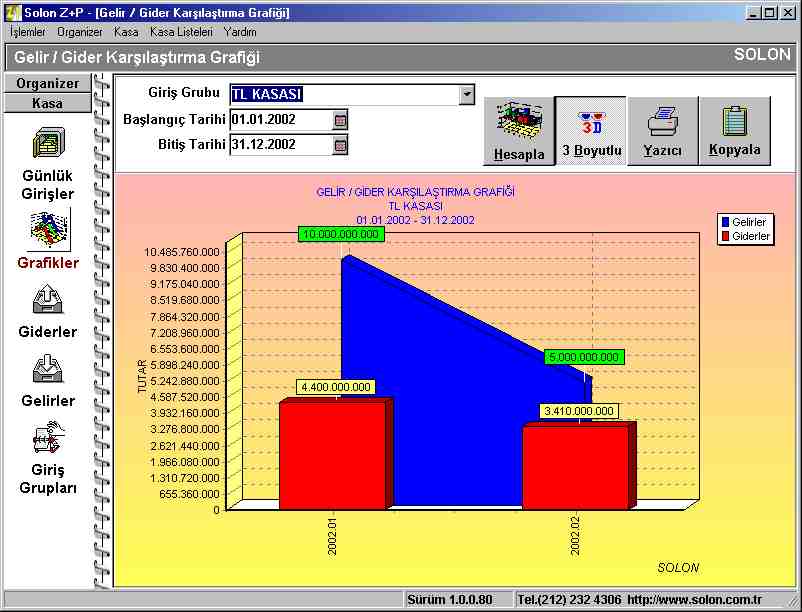The image size is (802, 612).
Task: Click the http://www.solon.com.tr status bar text
Action: [x=695, y=599]
